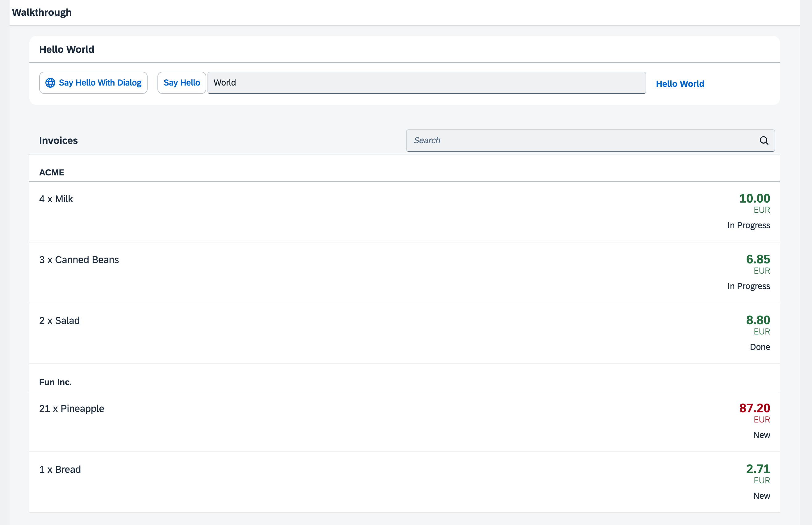Click the ACME group header
Viewport: 812px width, 525px height.
pyautogui.click(x=52, y=172)
